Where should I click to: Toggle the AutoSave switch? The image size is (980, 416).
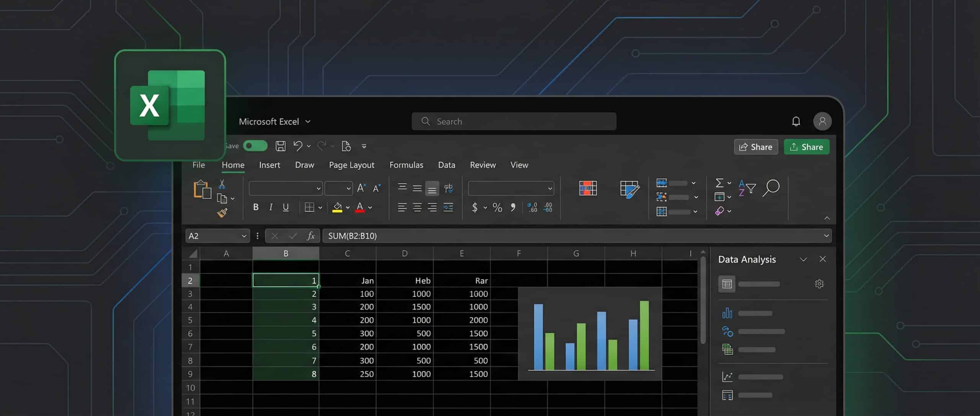click(255, 146)
